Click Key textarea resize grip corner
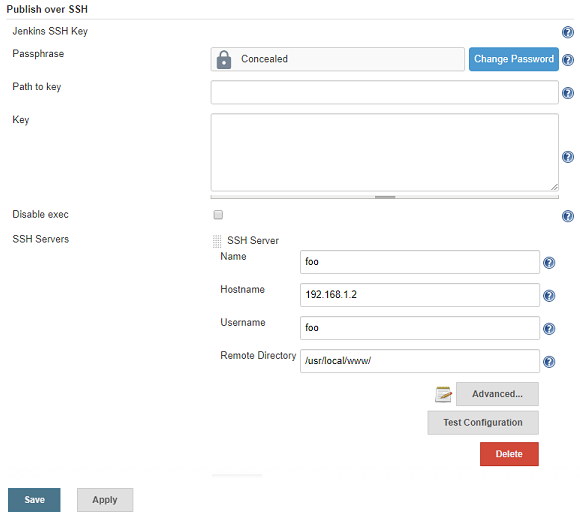This screenshot has height=518, width=580. (x=554, y=187)
